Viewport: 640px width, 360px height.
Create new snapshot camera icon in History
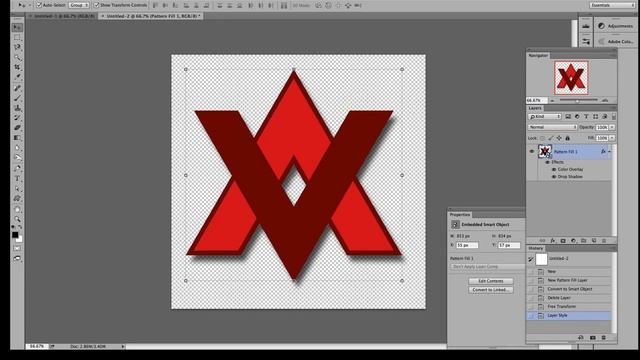coord(593,338)
